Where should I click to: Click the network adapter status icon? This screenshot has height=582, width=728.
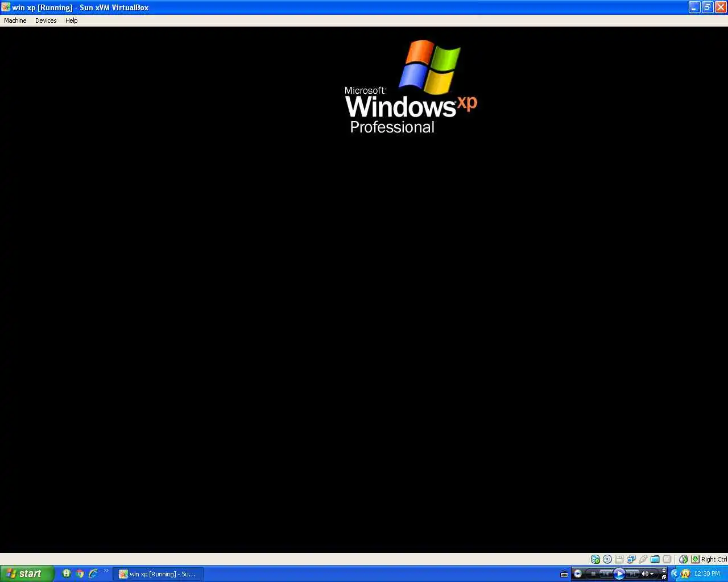click(x=631, y=559)
